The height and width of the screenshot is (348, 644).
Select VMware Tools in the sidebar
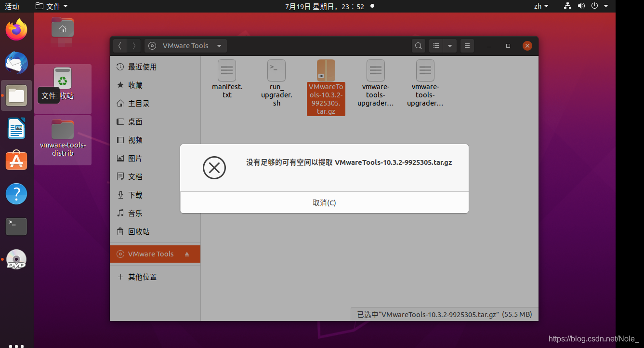(155, 254)
